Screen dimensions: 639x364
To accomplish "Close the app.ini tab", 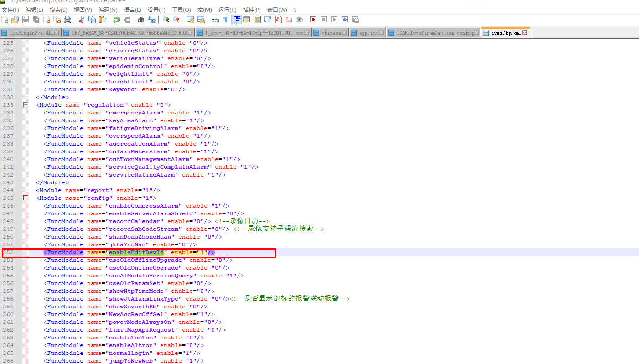I will coord(382,33).
